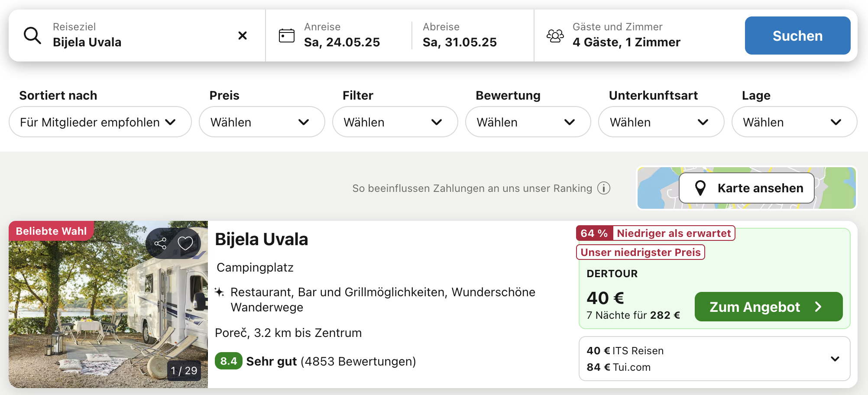Toggle the heart favorite on Bijela Uvala
Screen dimensions: 868x395
coord(185,243)
